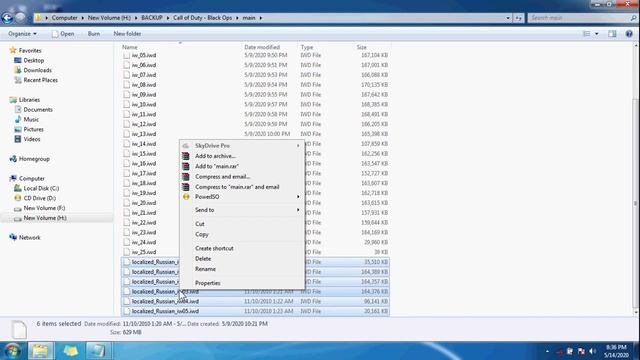
Task: Open the view options dropdown arrow
Action: pyautogui.click(x=597, y=34)
